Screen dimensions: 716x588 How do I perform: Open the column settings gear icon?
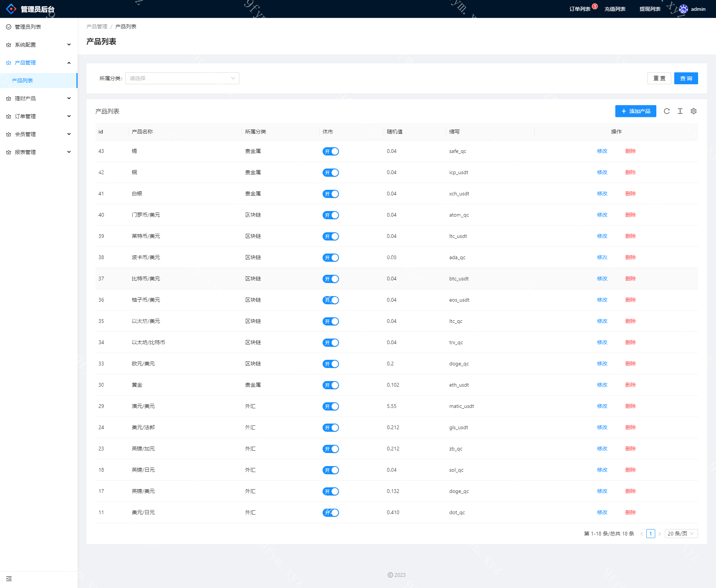694,111
